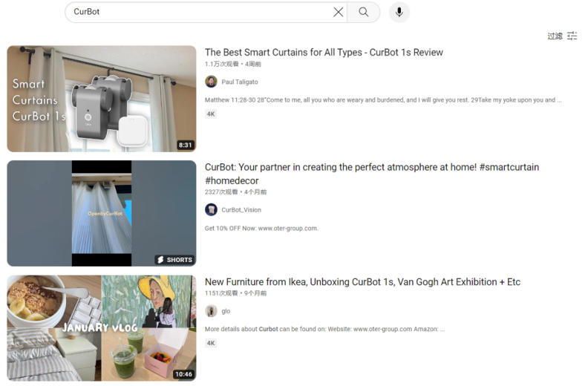Open the Smart Curtains CurBot 1s thumbnail

click(102, 99)
